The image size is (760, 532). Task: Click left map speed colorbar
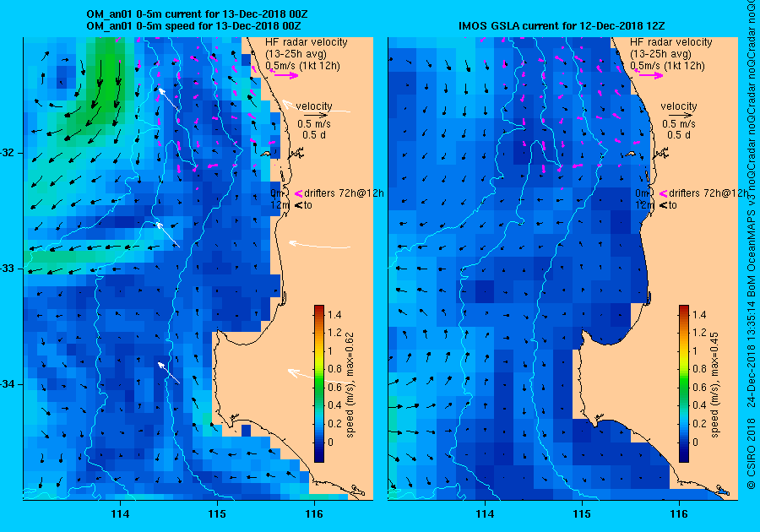(319, 383)
